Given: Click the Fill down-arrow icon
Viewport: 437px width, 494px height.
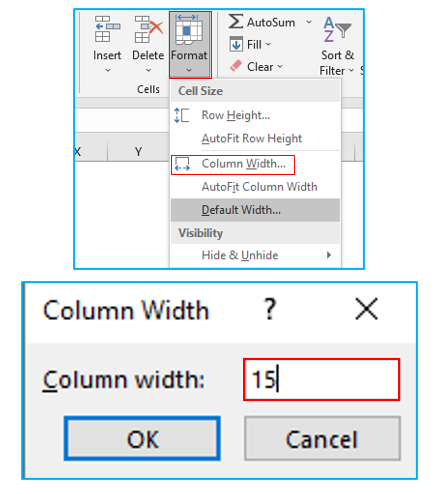Looking at the screenshot, I should (236, 44).
